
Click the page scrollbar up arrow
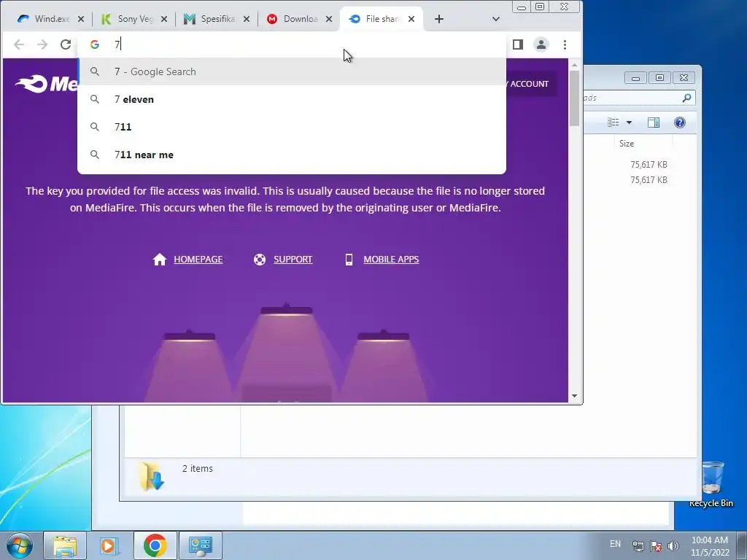575,65
